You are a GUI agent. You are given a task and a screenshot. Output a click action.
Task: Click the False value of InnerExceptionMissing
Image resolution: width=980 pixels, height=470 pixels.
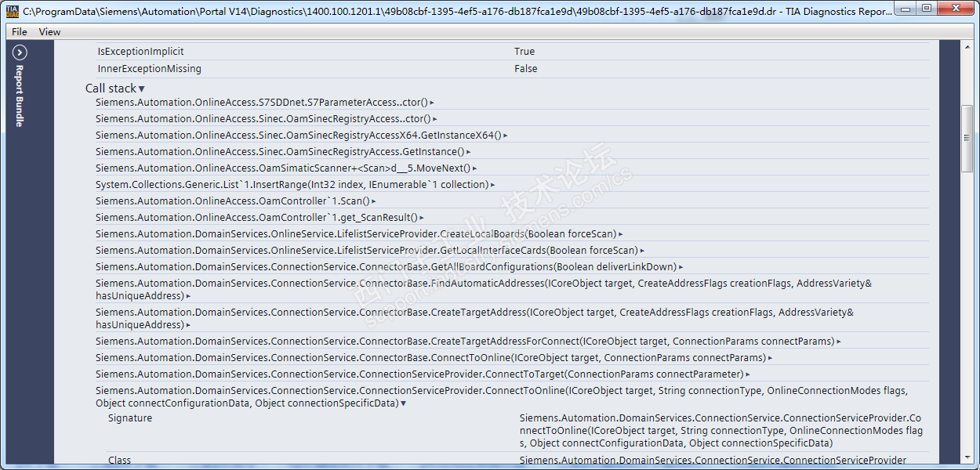[526, 69]
